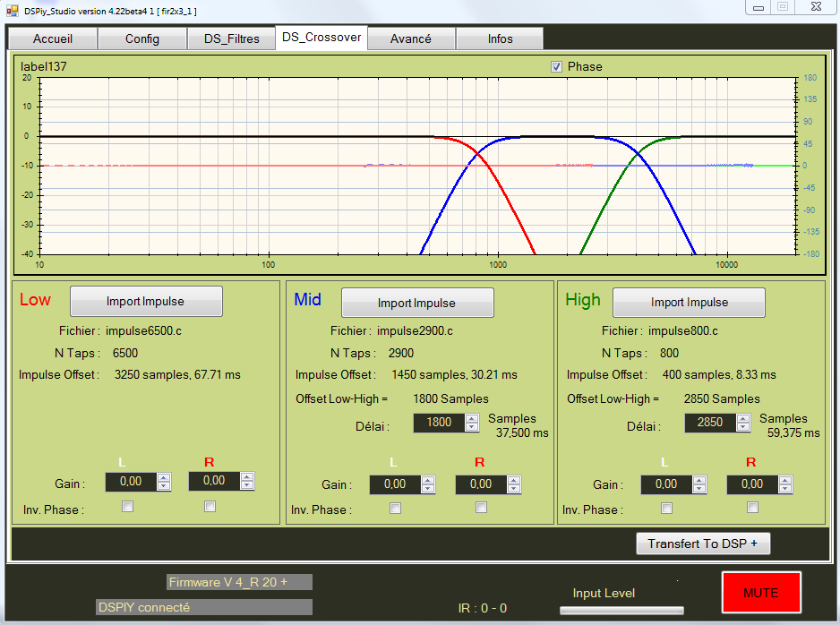Go to the Accueil tab

click(x=52, y=39)
